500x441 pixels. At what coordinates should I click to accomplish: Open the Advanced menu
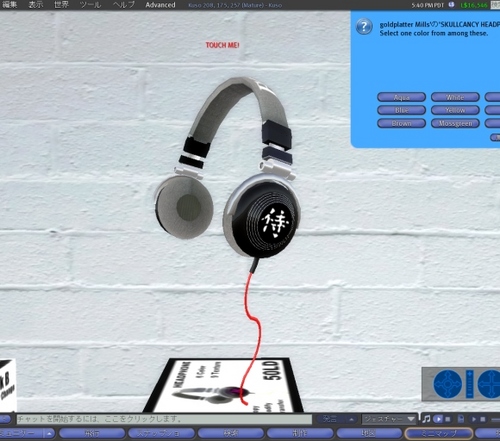pyautogui.click(x=160, y=5)
